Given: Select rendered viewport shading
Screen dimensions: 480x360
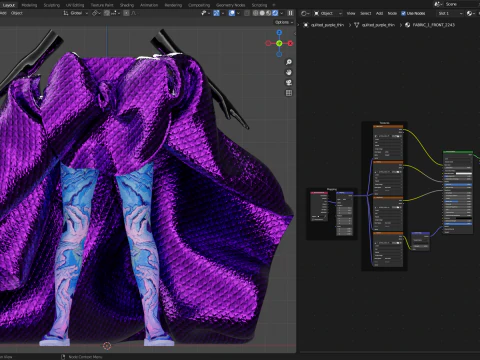Looking at the screenshot, I should click(275, 13).
